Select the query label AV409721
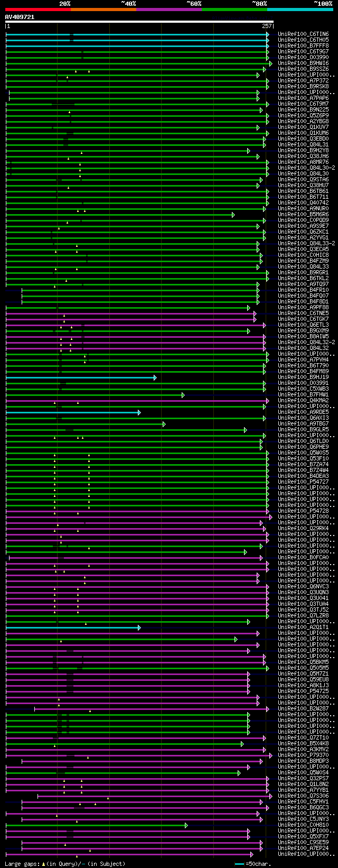 (x=20, y=17)
